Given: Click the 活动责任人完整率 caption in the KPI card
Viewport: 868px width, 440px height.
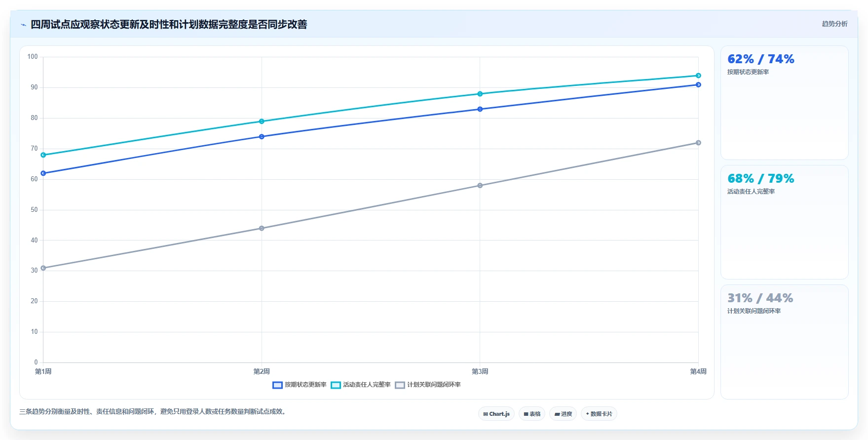Looking at the screenshot, I should 751,192.
